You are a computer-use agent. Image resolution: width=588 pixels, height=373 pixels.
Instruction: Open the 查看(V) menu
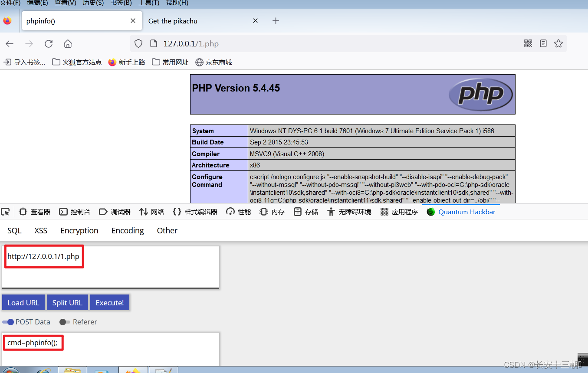(x=65, y=3)
